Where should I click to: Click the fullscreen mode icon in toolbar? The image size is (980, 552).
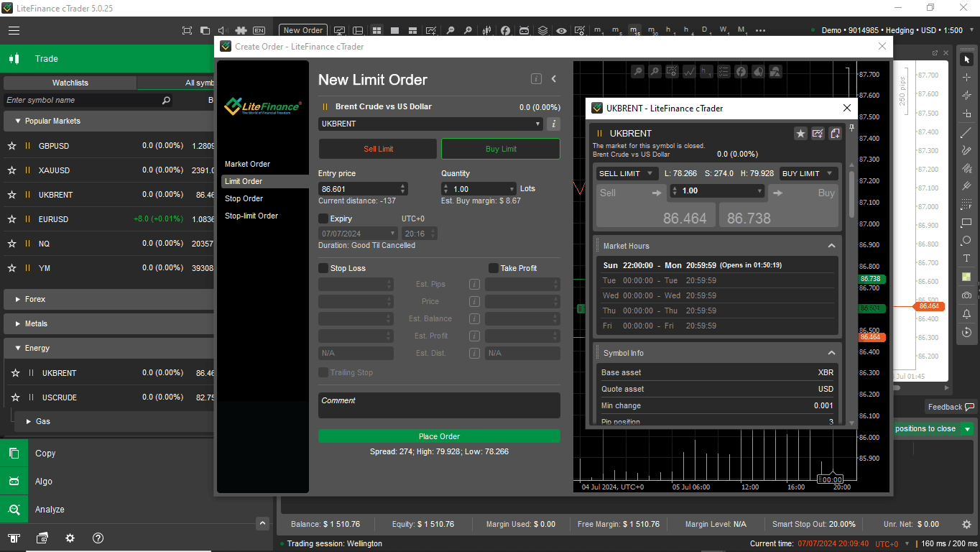pos(187,31)
